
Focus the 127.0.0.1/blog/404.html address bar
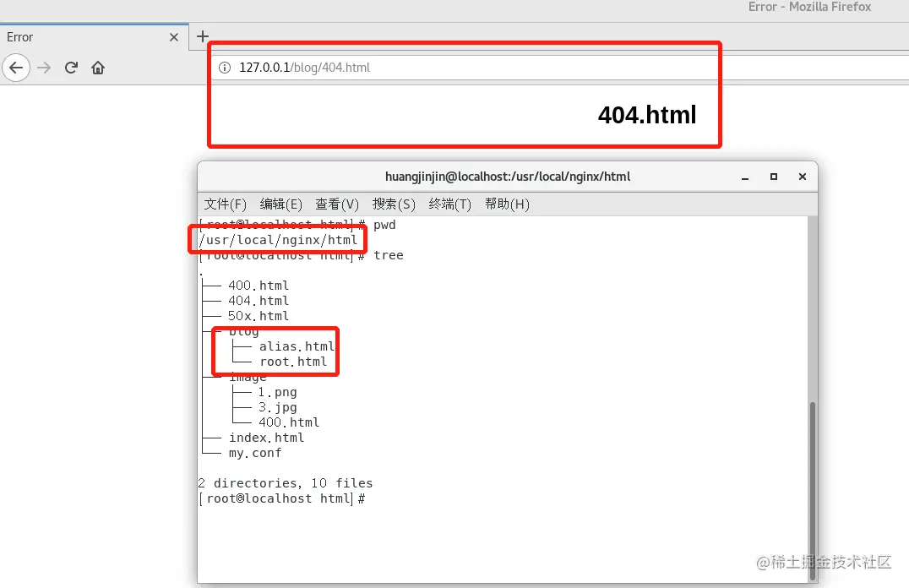click(560, 68)
